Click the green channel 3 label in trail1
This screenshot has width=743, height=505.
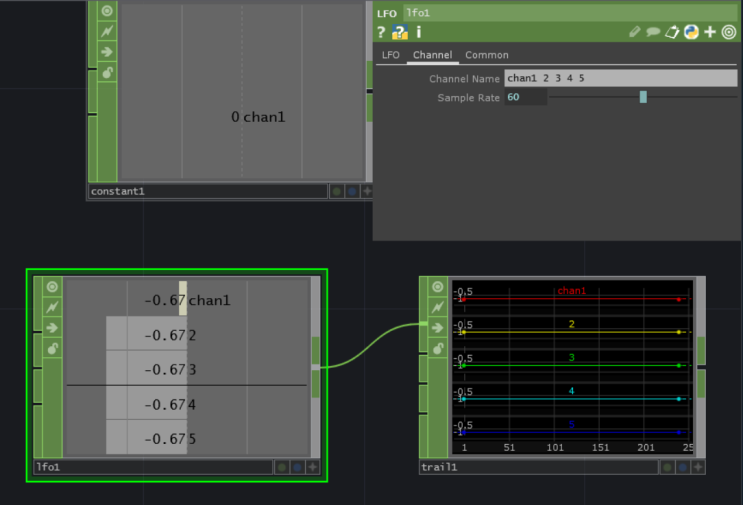pyautogui.click(x=571, y=357)
